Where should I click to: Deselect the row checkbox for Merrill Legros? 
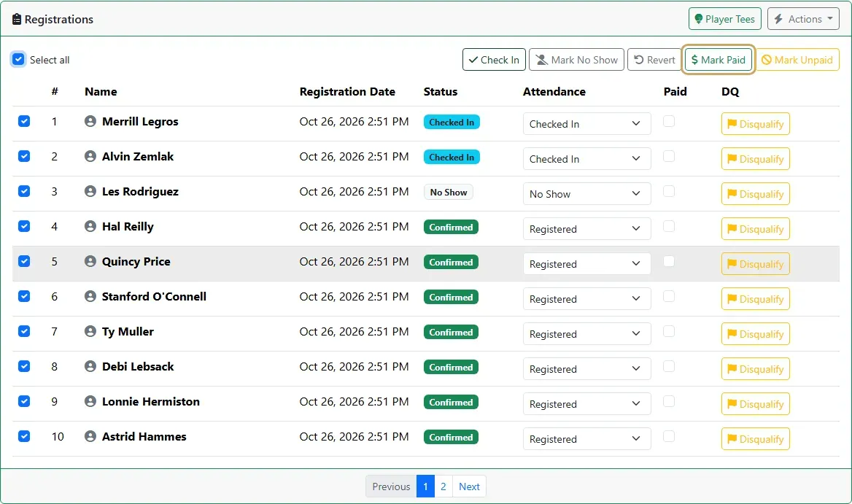24,121
